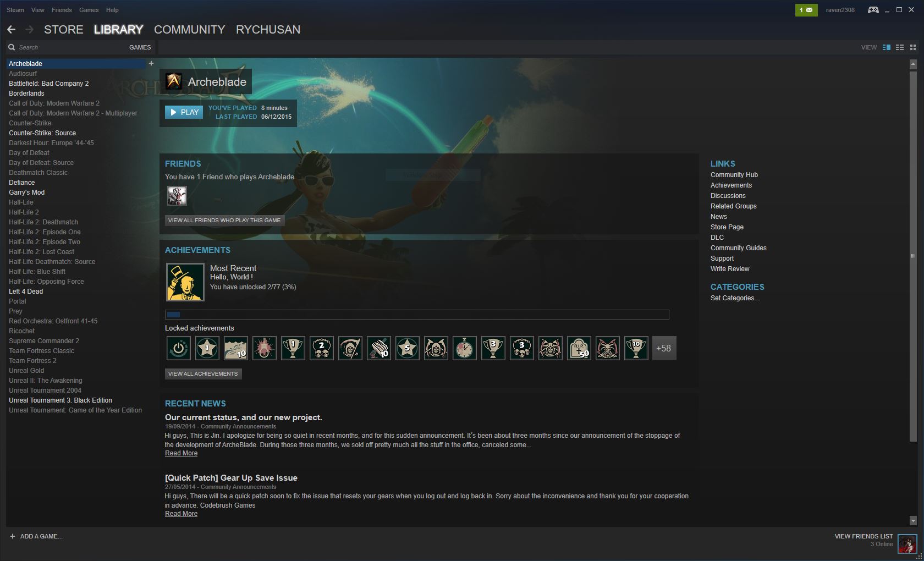The image size is (924, 561).
Task: Click the PLAY button for Archeblade
Action: [x=184, y=112]
